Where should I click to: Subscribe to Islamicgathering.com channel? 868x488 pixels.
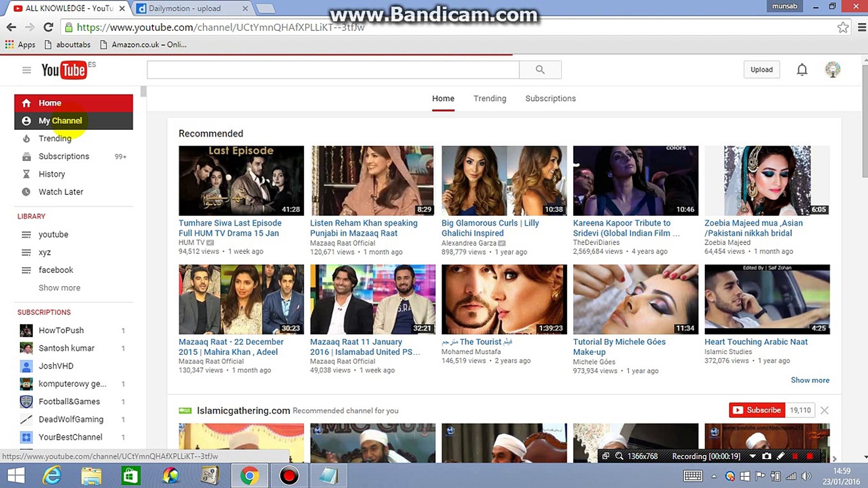[757, 410]
